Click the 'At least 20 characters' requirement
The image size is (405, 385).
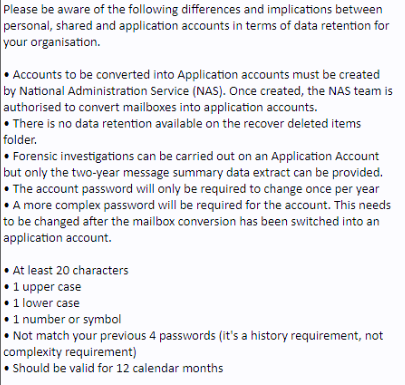coord(66,270)
